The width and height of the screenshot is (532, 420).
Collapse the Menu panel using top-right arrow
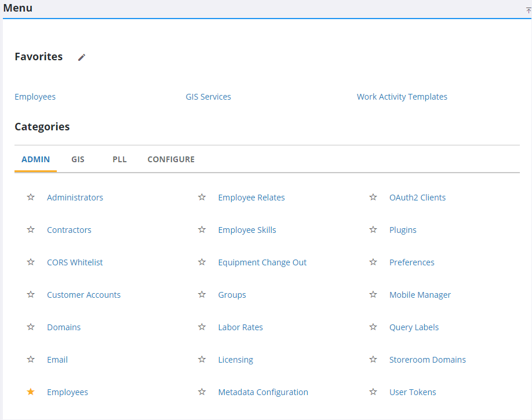click(x=528, y=10)
